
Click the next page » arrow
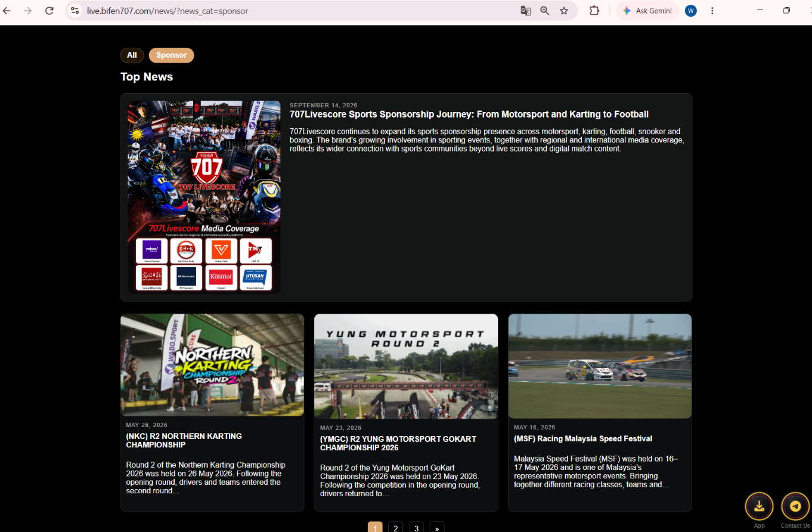click(x=437, y=528)
